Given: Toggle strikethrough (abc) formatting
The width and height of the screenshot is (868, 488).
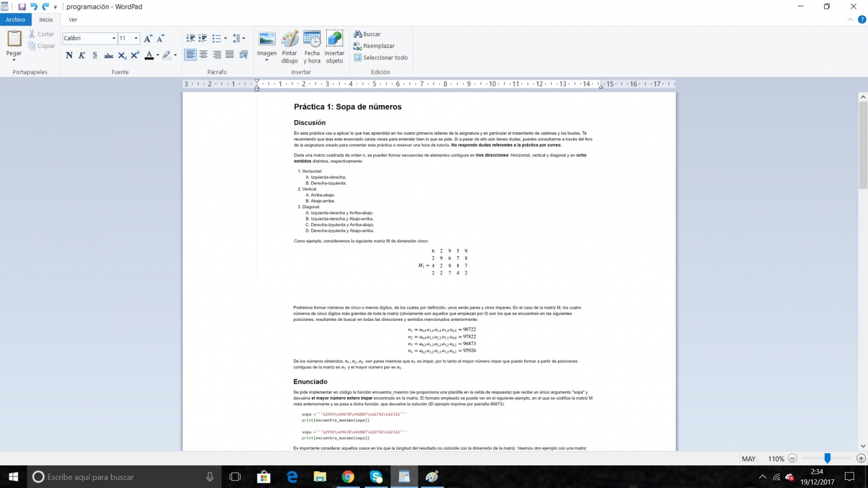Looking at the screenshot, I should click(x=109, y=56).
